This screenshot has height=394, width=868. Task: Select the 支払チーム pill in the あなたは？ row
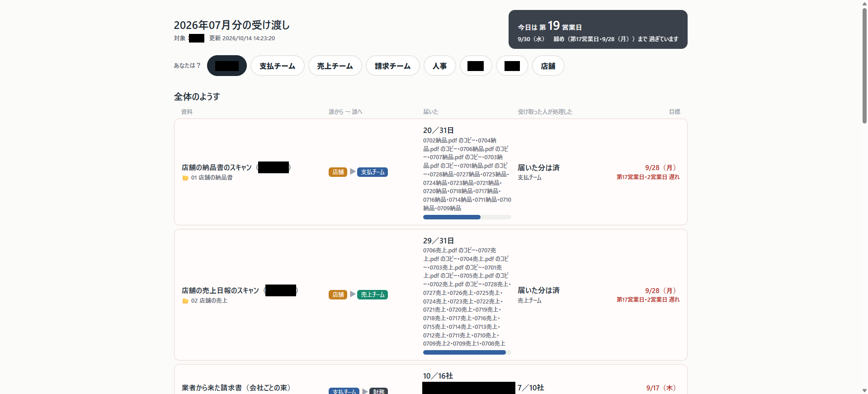tap(278, 66)
